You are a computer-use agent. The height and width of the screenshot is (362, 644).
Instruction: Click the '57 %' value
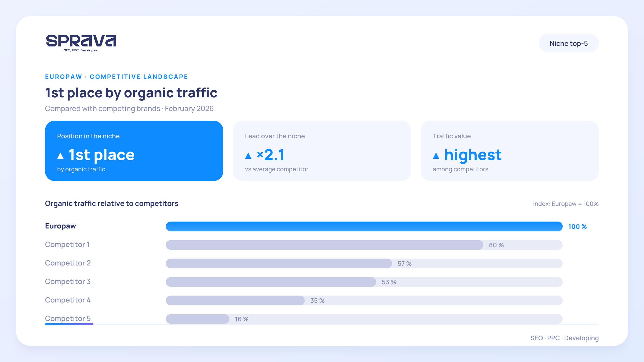405,264
